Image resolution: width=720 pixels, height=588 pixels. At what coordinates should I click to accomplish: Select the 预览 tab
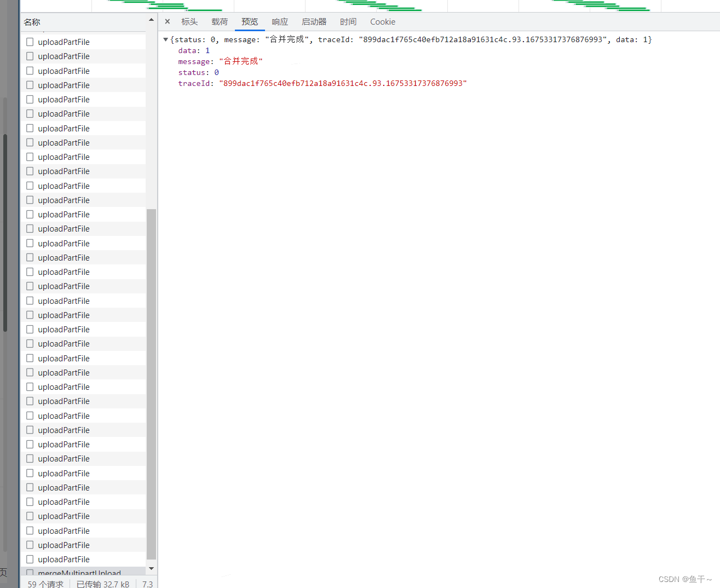pos(250,22)
